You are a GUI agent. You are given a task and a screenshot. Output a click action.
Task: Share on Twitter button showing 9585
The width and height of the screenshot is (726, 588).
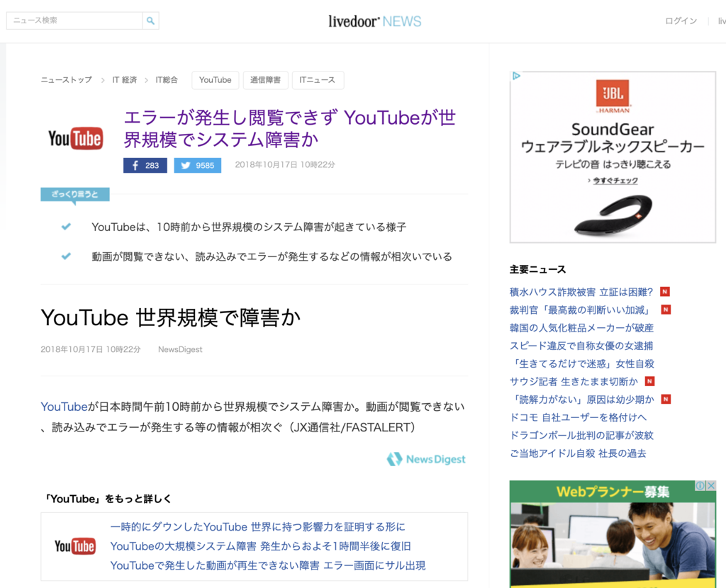[197, 165]
